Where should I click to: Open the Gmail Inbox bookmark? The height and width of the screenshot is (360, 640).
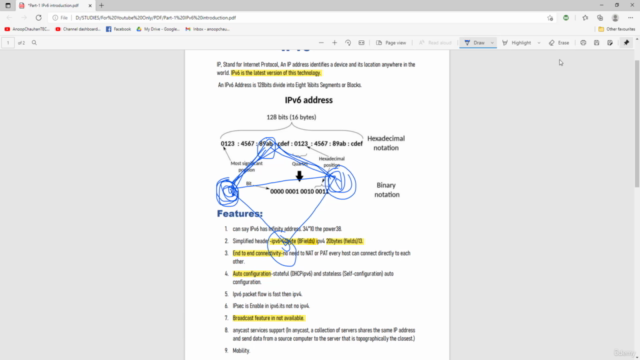click(207, 29)
